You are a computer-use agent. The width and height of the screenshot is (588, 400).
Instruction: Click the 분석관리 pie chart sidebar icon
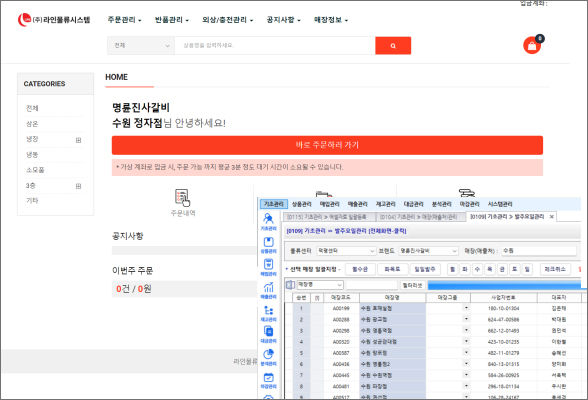268,357
